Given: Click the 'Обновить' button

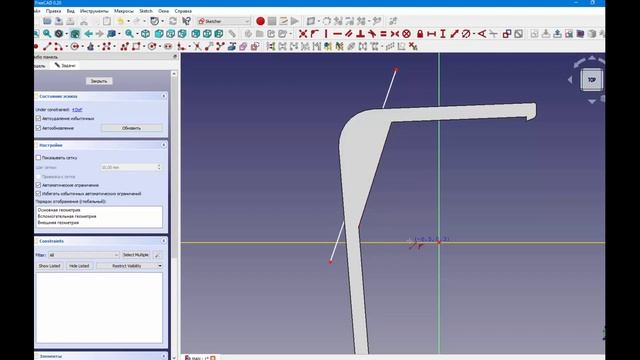Looking at the screenshot, I should [x=131, y=128].
